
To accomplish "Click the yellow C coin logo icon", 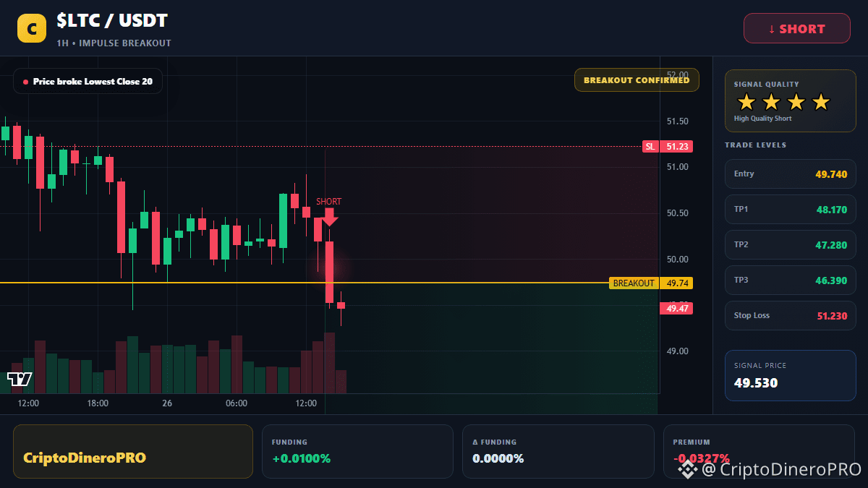I will coord(32,28).
